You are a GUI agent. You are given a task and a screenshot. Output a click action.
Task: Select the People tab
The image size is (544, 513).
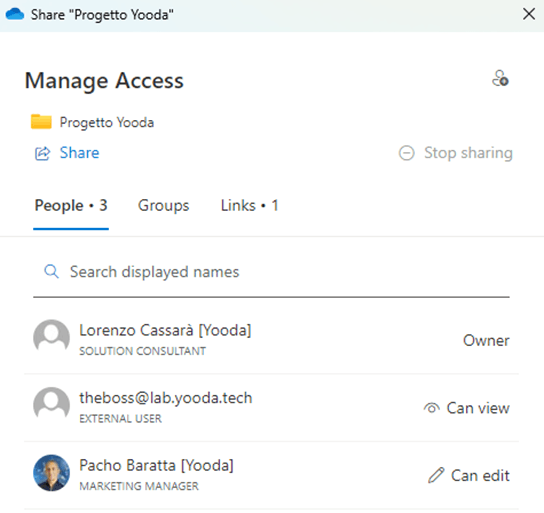[71, 206]
